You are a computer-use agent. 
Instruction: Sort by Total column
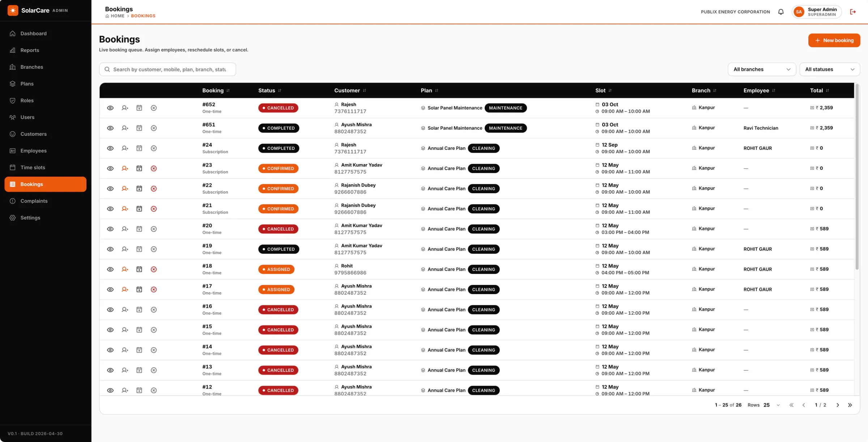(820, 90)
